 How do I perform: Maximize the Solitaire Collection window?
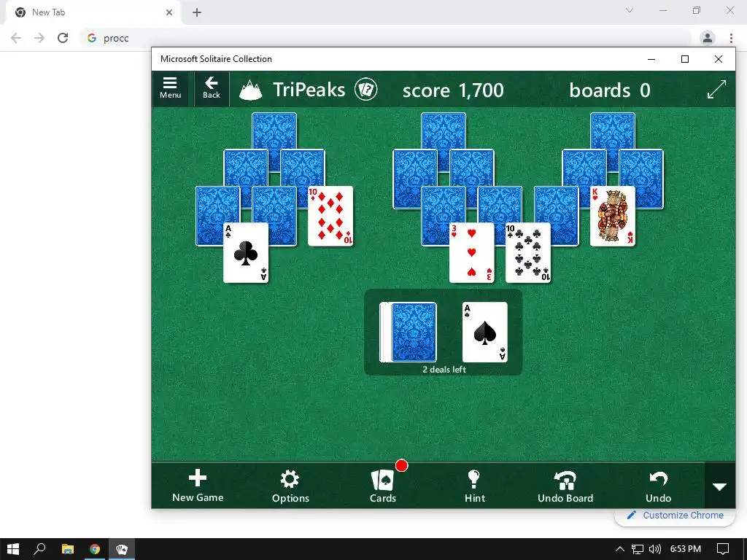click(684, 59)
